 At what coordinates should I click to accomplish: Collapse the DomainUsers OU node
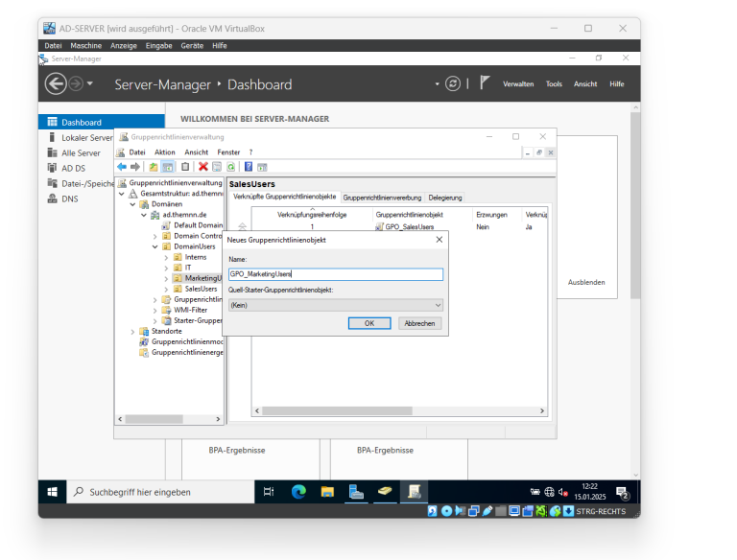pos(155,246)
